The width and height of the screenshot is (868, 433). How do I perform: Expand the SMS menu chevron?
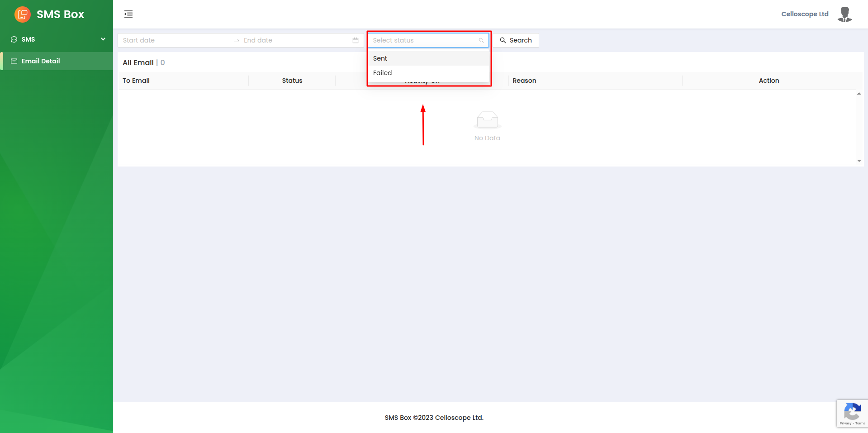(103, 39)
